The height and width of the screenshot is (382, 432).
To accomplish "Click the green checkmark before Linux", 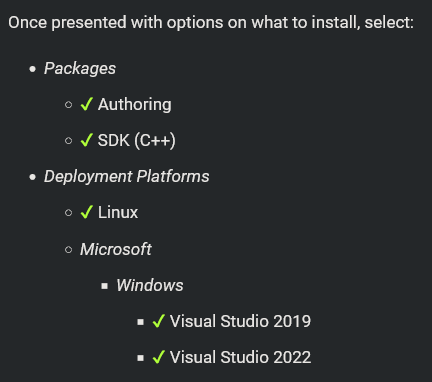I will (x=87, y=212).
